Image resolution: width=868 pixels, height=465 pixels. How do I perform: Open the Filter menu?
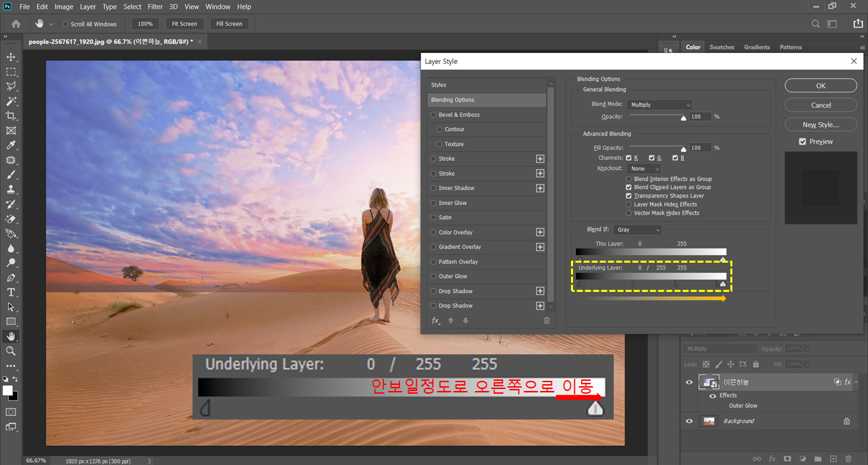click(155, 7)
